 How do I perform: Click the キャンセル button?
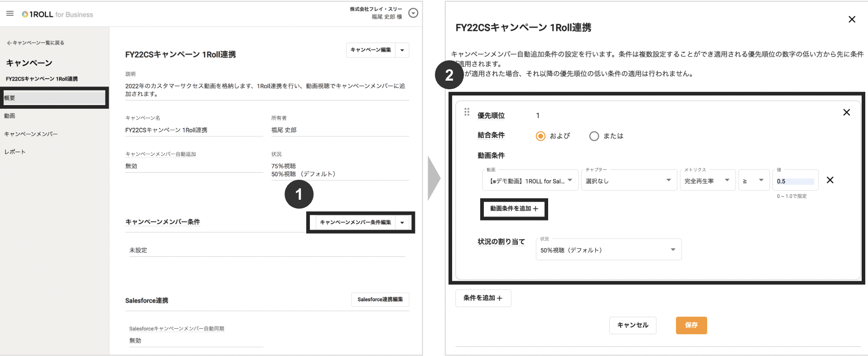pyautogui.click(x=633, y=325)
